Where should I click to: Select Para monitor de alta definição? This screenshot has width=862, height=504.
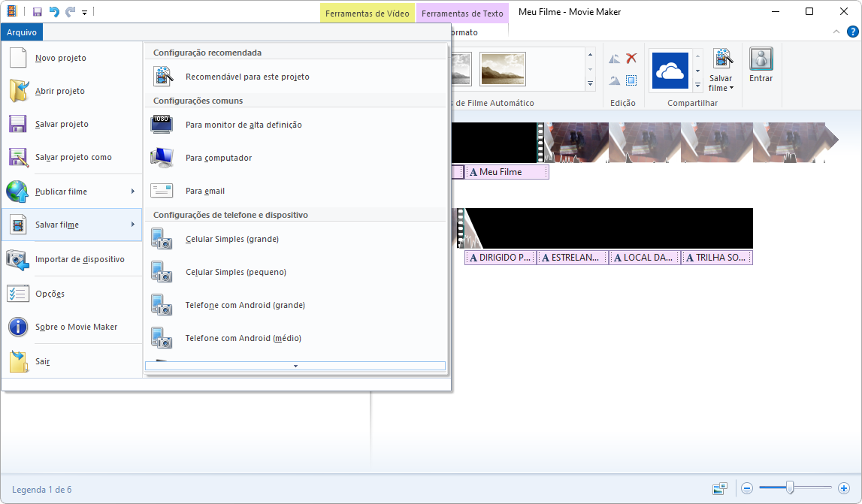pos(296,125)
